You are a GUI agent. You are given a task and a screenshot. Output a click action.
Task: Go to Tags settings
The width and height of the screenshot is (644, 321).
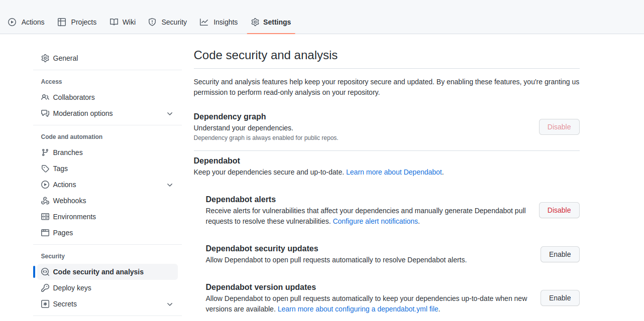coord(108,169)
